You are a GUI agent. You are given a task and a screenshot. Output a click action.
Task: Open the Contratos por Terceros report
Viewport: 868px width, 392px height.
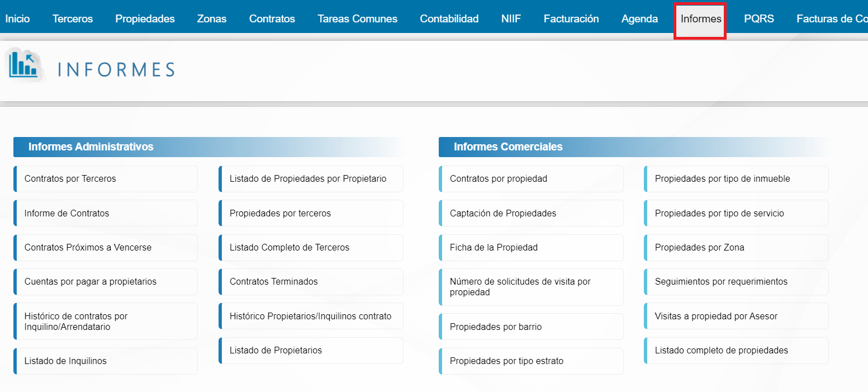coord(106,179)
